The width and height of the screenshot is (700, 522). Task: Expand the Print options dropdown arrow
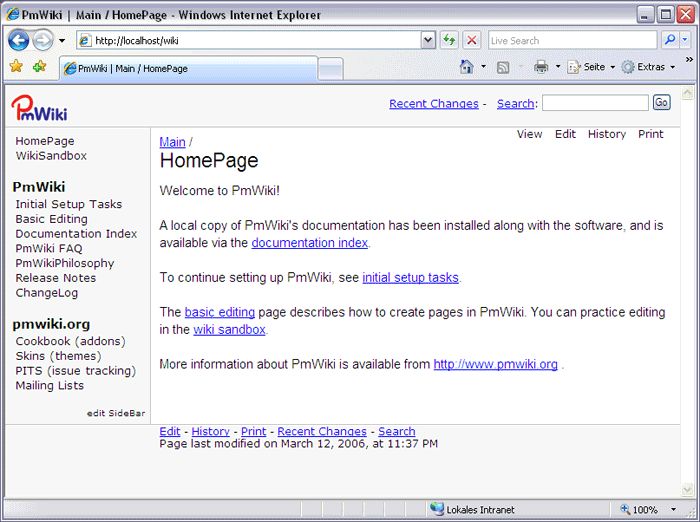point(558,67)
